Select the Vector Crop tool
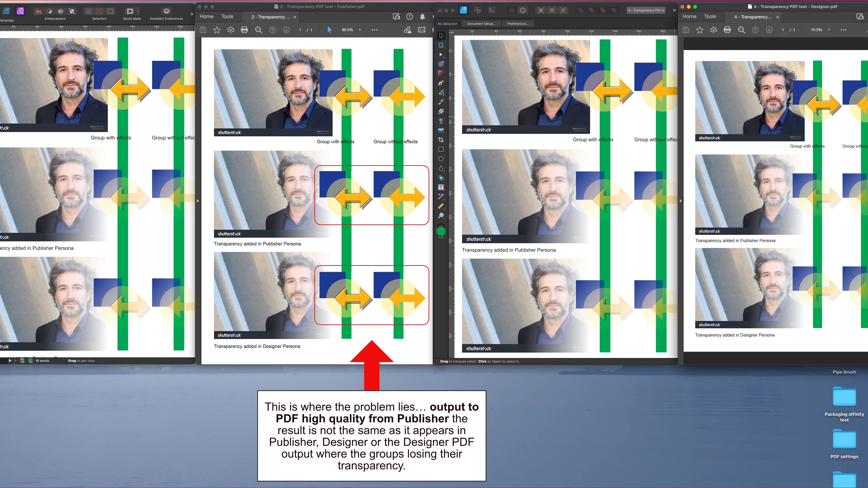 pyautogui.click(x=441, y=140)
